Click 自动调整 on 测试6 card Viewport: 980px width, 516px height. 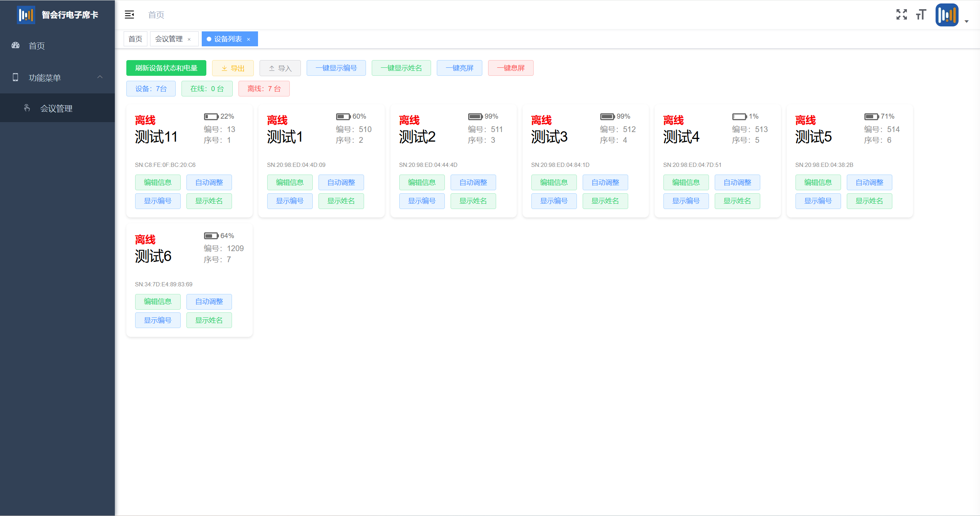(209, 302)
